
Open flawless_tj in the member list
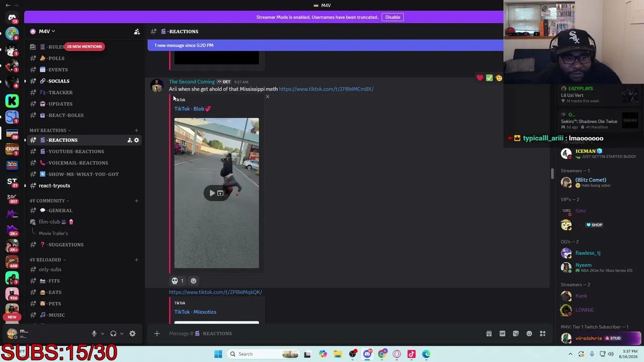coord(588,253)
